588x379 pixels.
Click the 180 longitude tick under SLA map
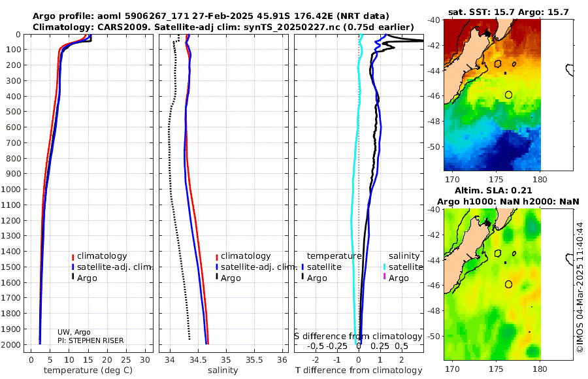coord(540,369)
